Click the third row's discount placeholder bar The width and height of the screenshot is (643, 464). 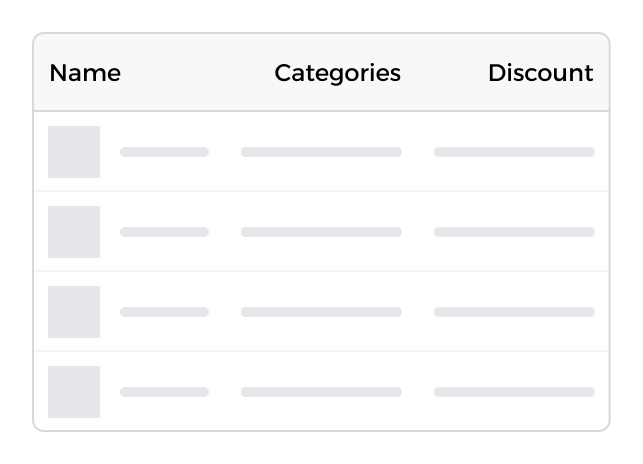tap(514, 312)
